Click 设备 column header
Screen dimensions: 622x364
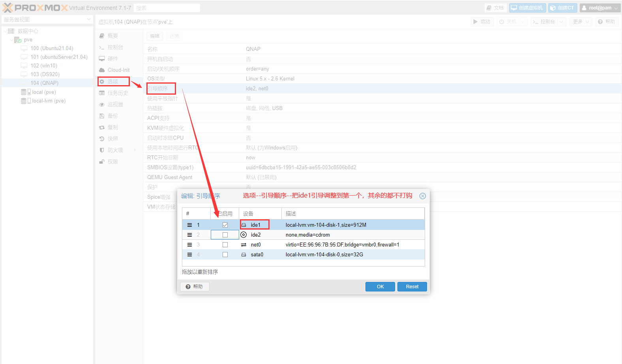coord(260,213)
